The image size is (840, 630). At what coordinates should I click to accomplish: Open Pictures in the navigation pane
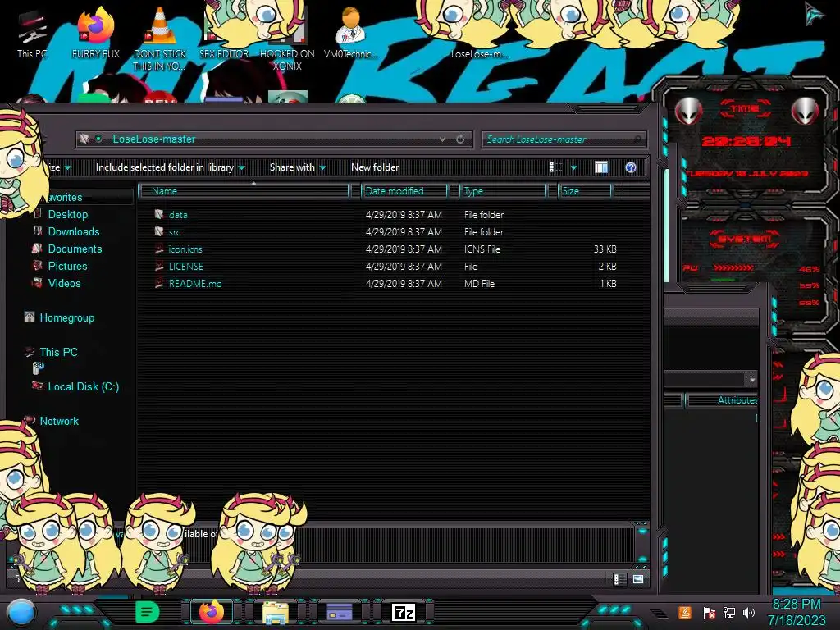pyautogui.click(x=67, y=266)
